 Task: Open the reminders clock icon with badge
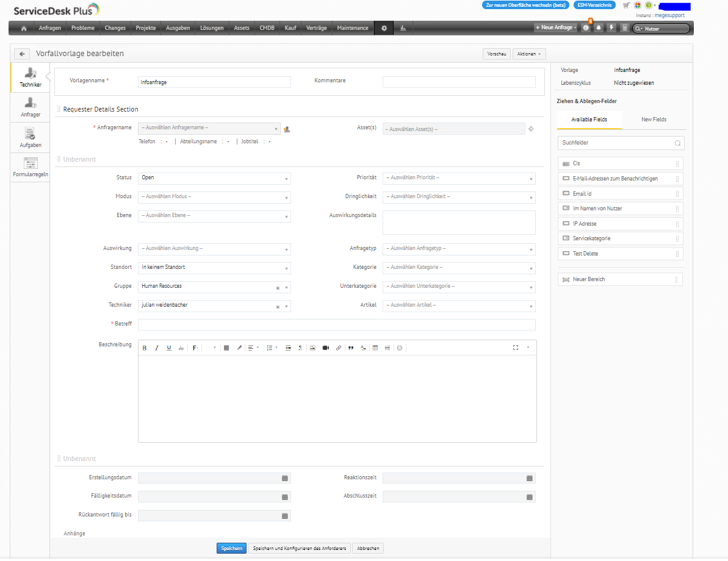click(586, 28)
